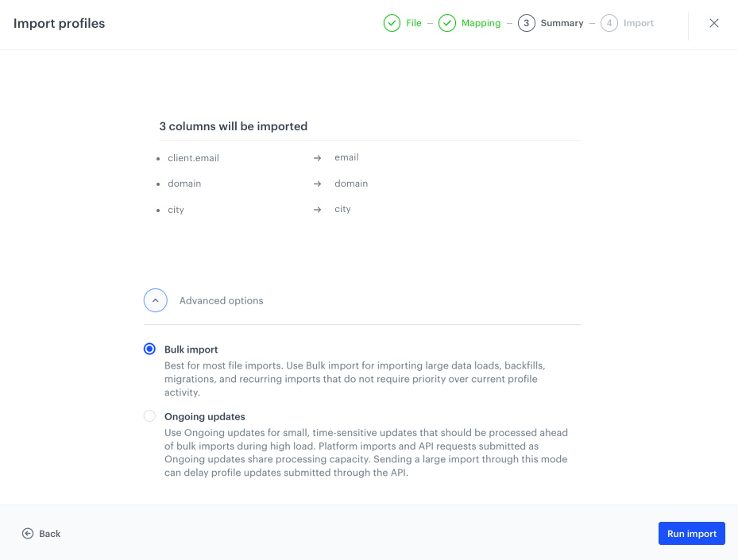Click the Bulk import label text
The image size is (738, 560).
(191, 350)
